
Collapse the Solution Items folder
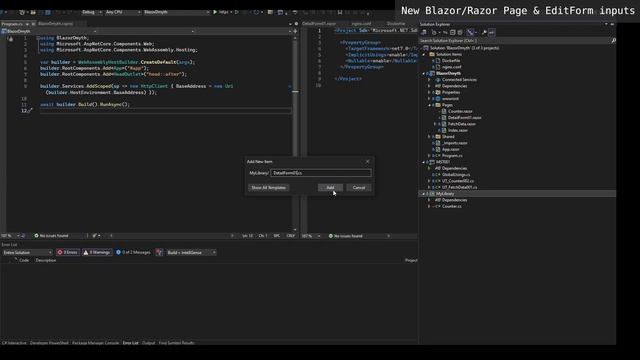[x=424, y=54]
